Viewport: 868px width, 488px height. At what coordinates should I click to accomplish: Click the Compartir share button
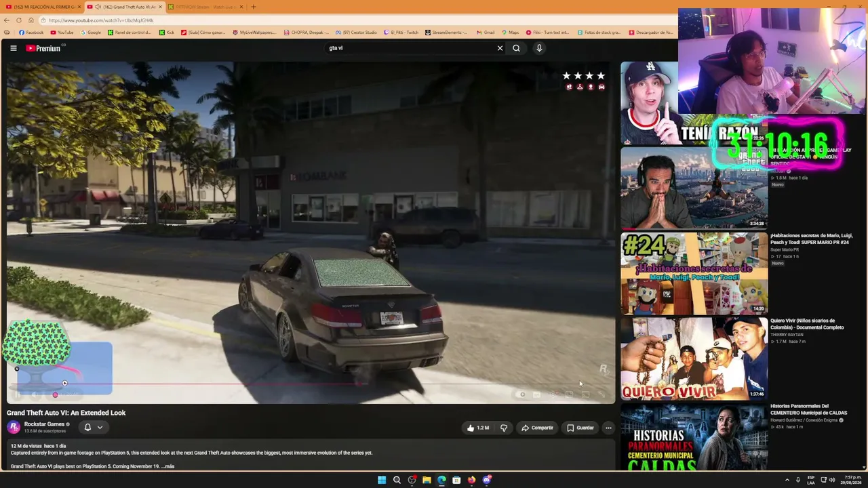(537, 428)
